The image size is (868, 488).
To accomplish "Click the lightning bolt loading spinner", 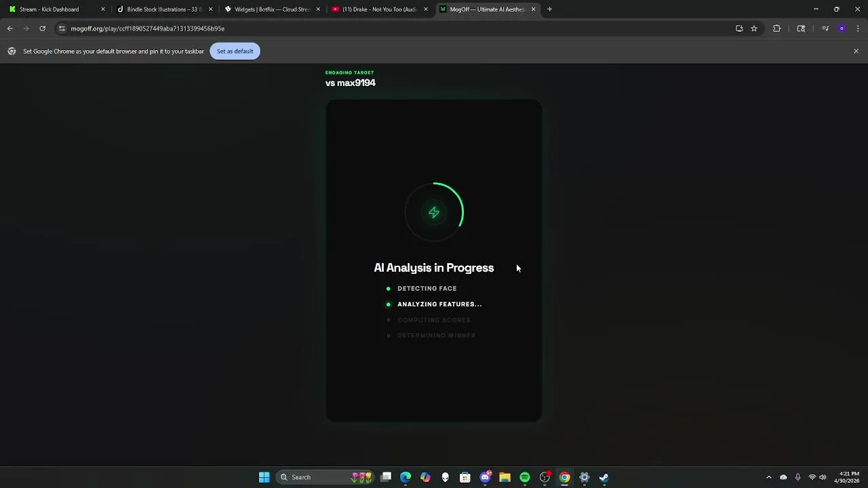I will [434, 212].
